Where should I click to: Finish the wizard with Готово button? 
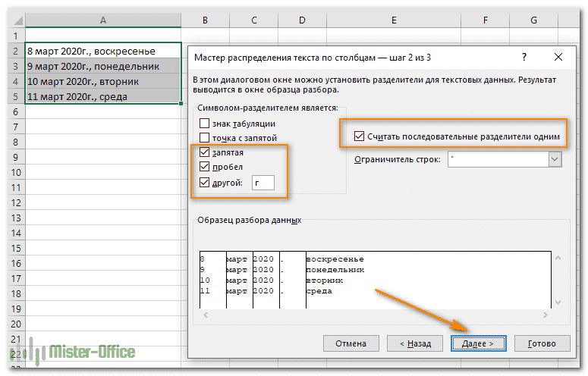(541, 343)
